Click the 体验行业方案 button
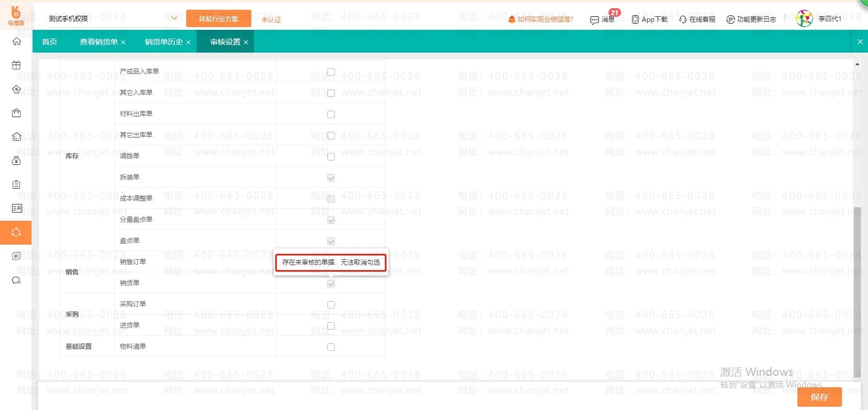Image resolution: width=868 pixels, height=410 pixels. [x=219, y=18]
